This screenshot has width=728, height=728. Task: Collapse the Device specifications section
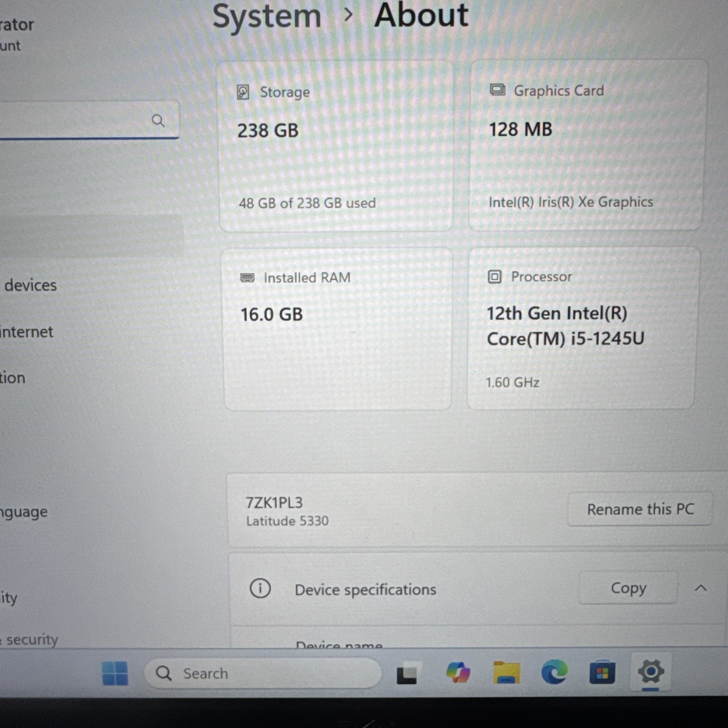(701, 588)
